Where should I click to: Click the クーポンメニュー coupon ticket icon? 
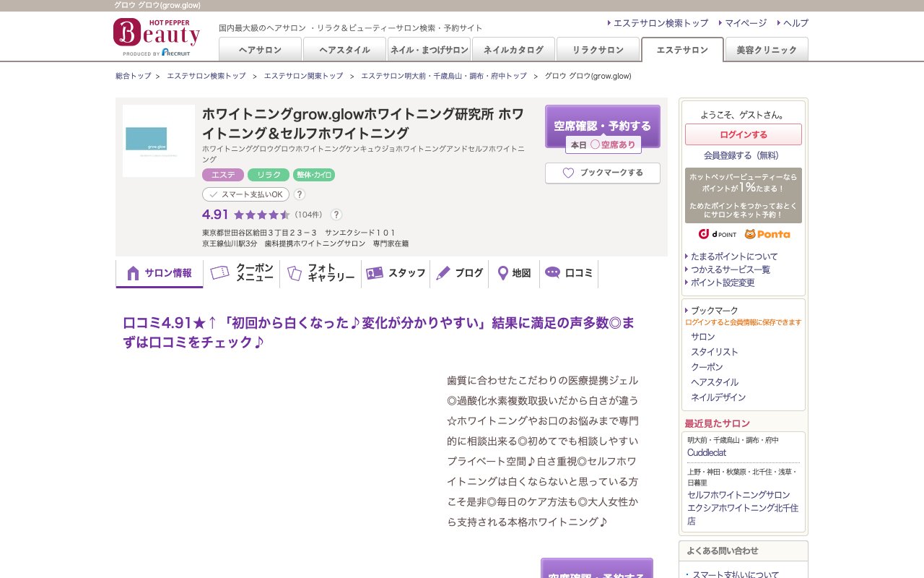pos(220,272)
